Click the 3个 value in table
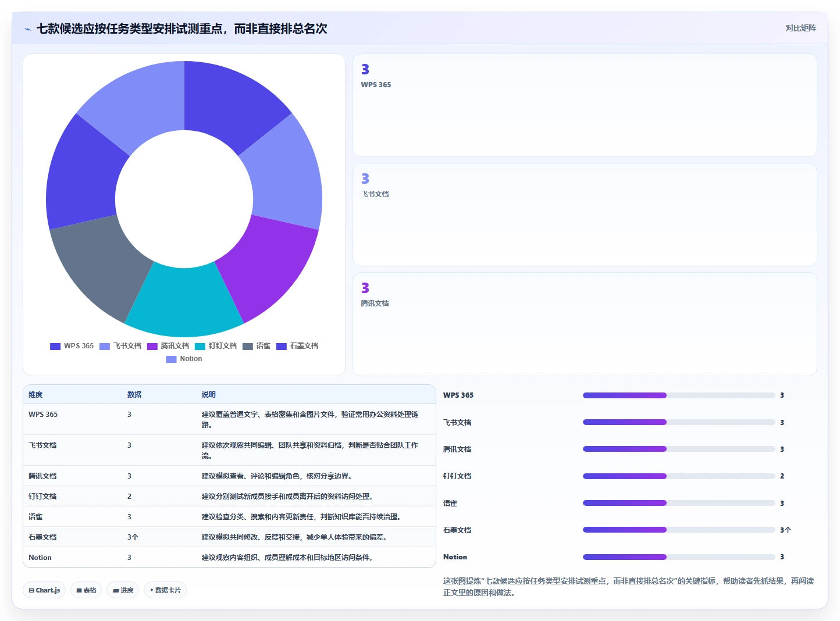Image resolution: width=840 pixels, height=621 pixels. (x=133, y=537)
